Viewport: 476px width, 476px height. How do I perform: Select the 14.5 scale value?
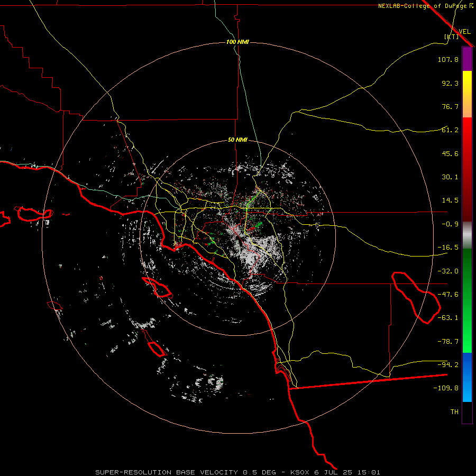pos(450,200)
